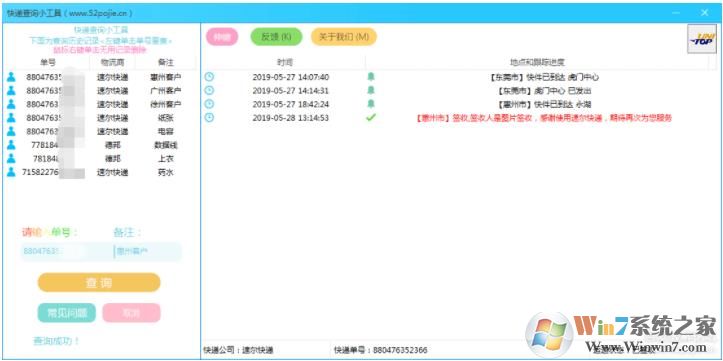Click the person icon beside 数据线 row
This screenshot has height=361, width=723.
[x=11, y=145]
